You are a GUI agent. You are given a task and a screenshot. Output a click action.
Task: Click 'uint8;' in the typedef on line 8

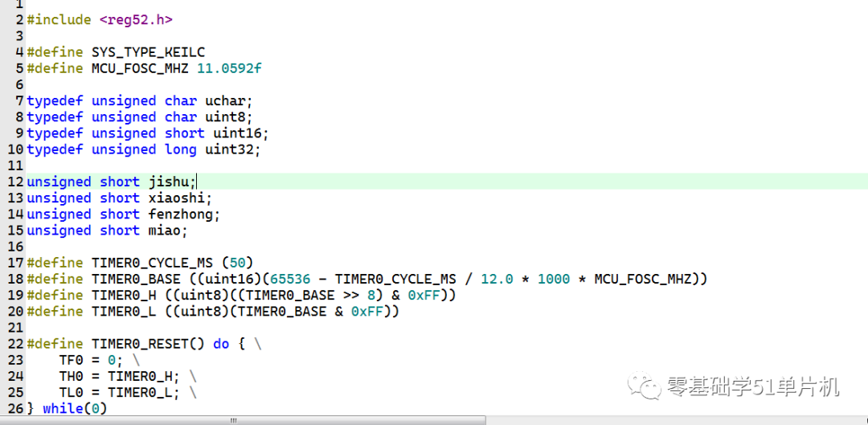(229, 117)
